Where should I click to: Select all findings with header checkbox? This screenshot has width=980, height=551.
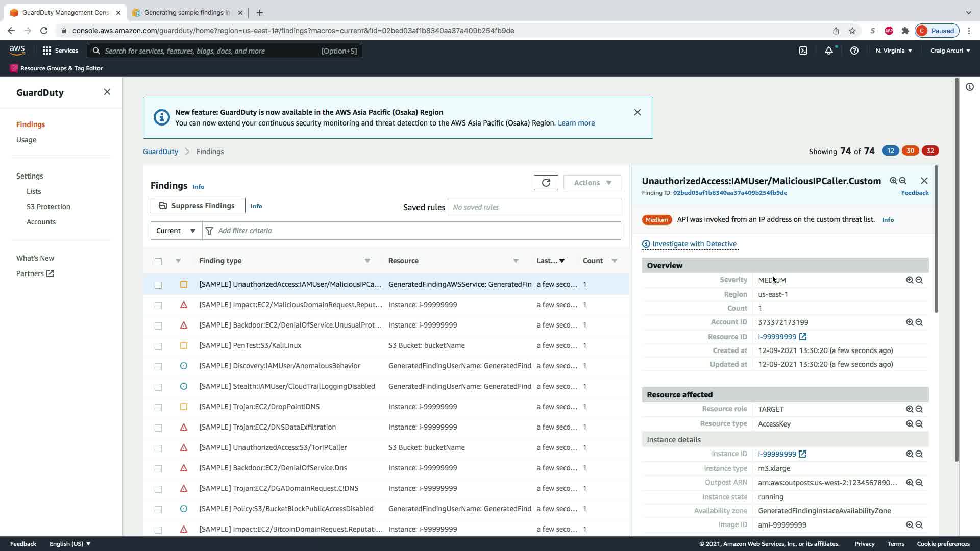[158, 261]
